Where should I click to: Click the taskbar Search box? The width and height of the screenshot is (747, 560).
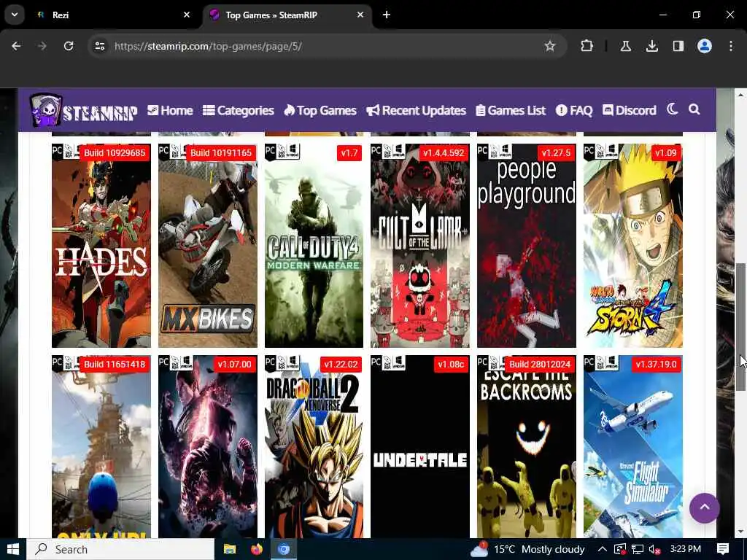(120, 550)
